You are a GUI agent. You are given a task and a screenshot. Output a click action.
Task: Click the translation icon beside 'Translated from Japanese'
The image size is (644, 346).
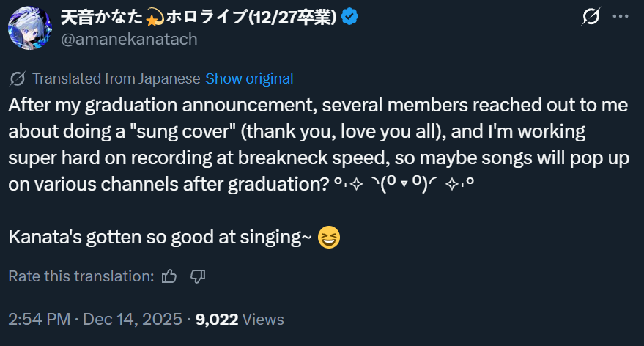[x=18, y=78]
